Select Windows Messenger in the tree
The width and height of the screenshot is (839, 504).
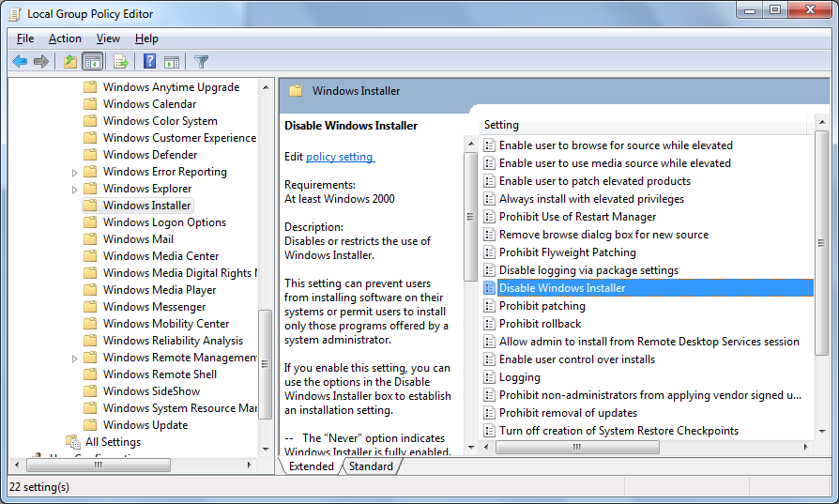pyautogui.click(x=154, y=307)
